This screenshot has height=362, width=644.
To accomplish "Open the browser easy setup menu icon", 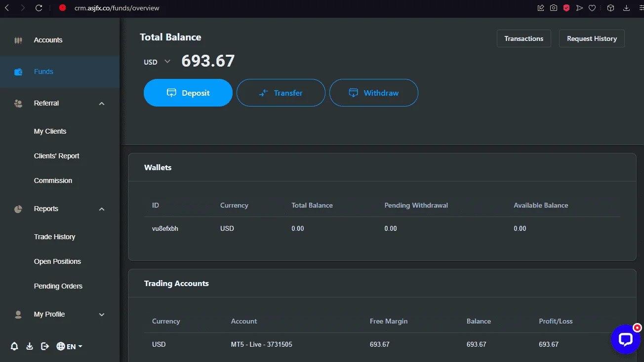I will [x=641, y=8].
